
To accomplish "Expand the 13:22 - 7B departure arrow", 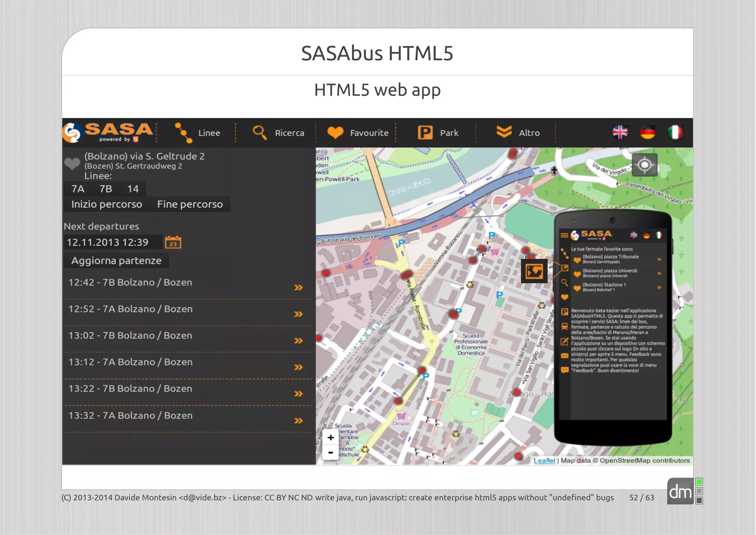I will 298,394.
